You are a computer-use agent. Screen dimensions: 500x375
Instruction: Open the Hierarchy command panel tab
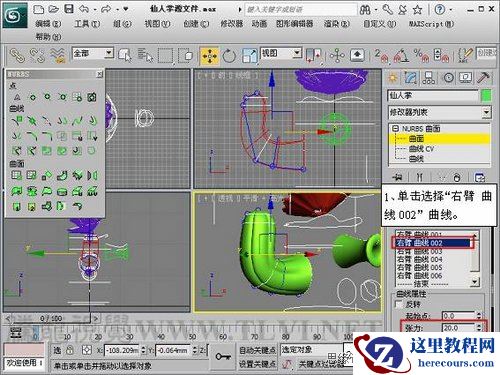429,78
